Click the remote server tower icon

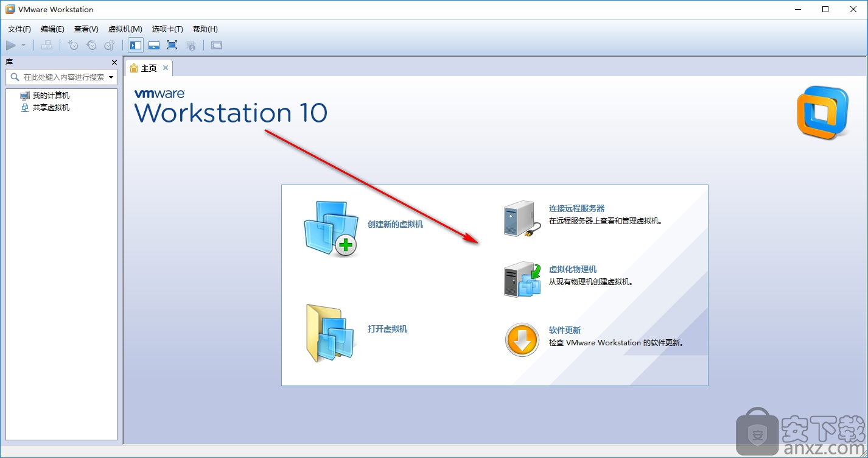pos(522,219)
